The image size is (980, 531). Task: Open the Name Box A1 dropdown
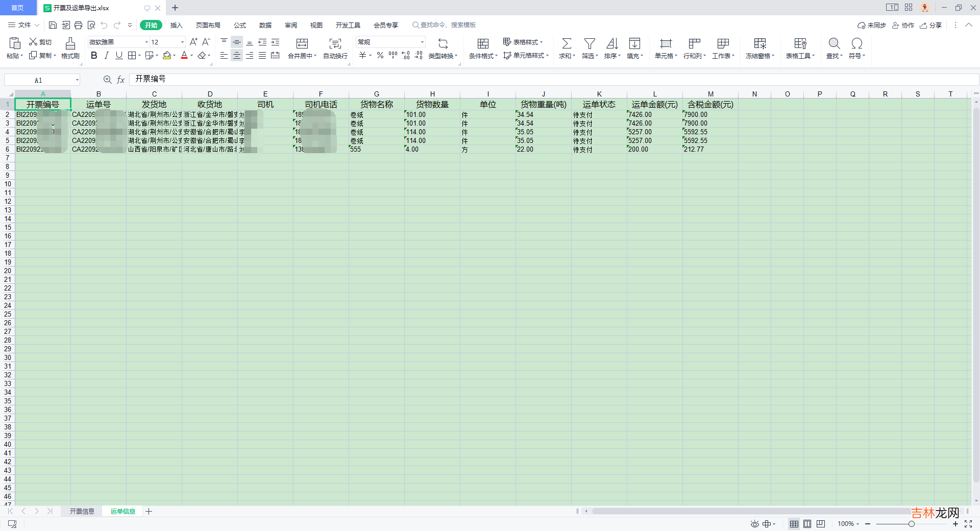[77, 80]
